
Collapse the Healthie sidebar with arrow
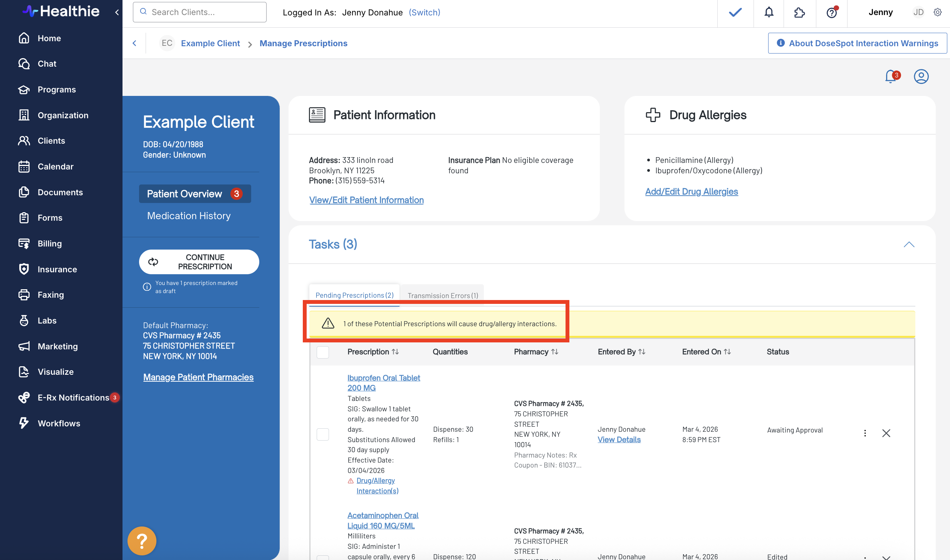pyautogui.click(x=117, y=12)
